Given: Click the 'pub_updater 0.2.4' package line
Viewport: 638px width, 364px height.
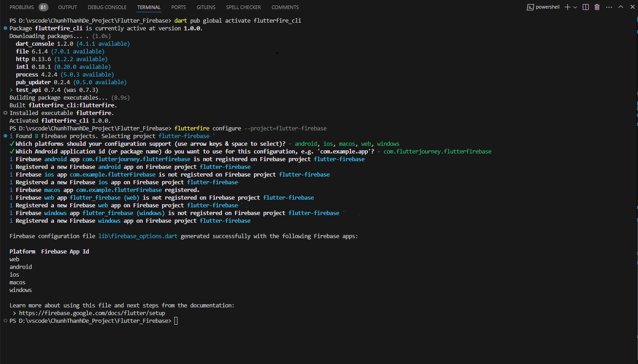Looking at the screenshot, I should (x=71, y=82).
